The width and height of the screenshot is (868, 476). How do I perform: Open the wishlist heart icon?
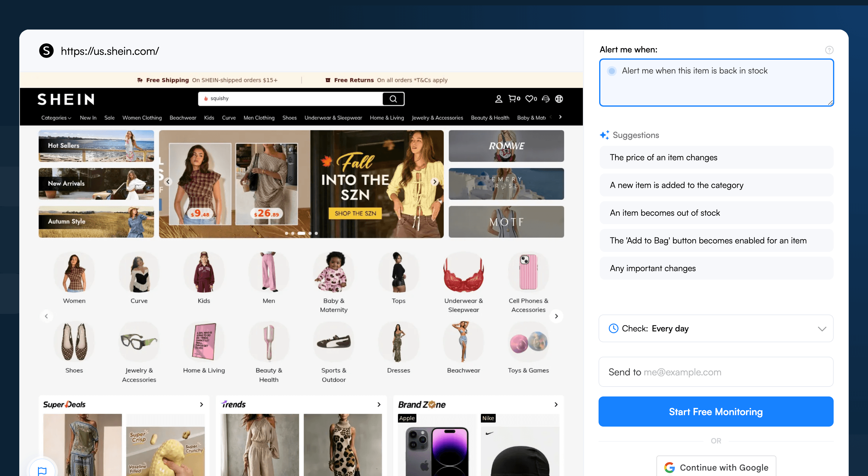pyautogui.click(x=531, y=99)
